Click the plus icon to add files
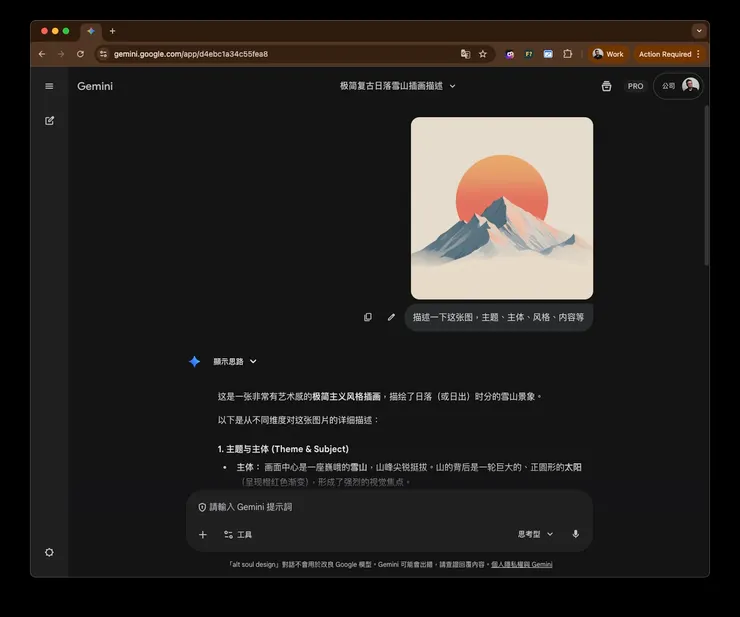This screenshot has height=617, width=740. click(x=203, y=535)
